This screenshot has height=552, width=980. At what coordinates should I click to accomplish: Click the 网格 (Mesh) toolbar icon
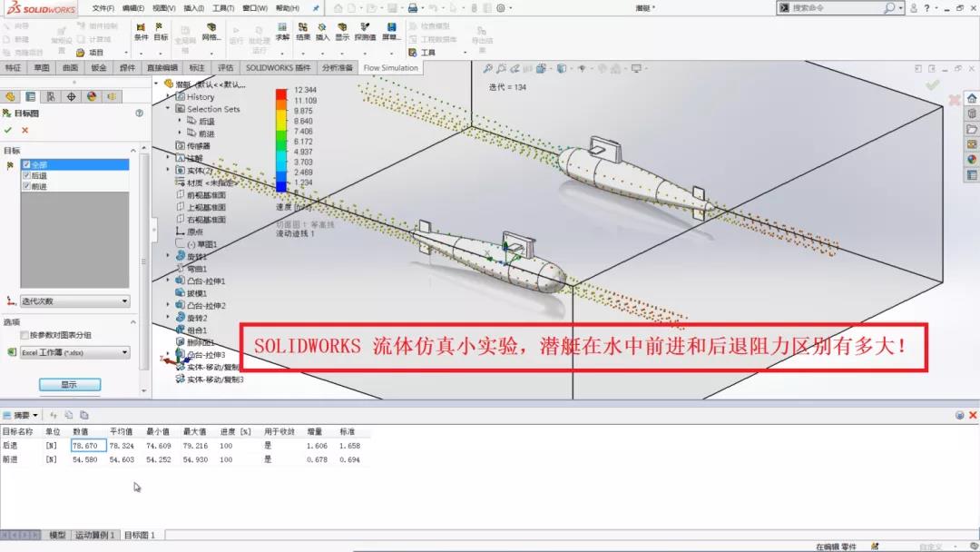(x=211, y=31)
